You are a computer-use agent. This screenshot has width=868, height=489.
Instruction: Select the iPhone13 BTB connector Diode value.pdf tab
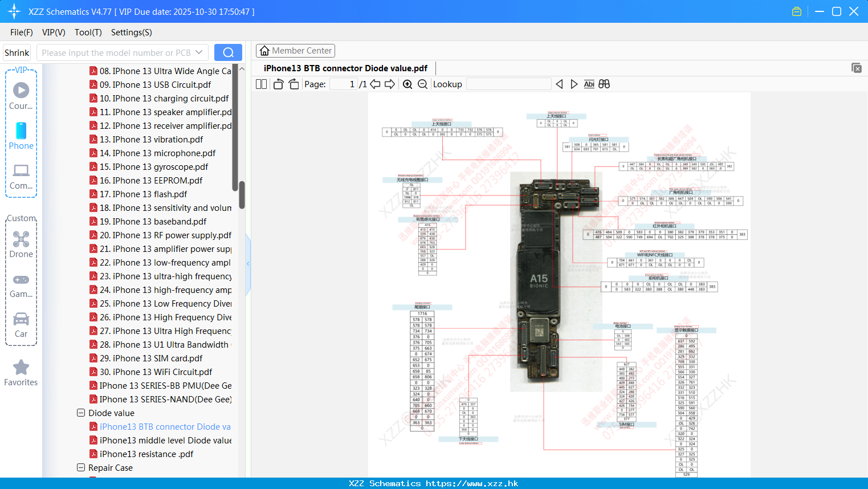coord(345,68)
